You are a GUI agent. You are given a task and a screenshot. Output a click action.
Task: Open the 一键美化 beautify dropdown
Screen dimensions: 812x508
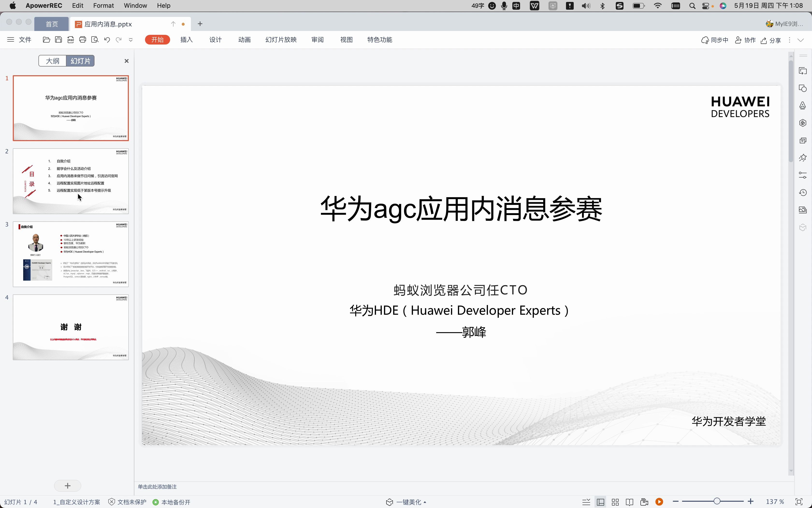click(x=406, y=502)
